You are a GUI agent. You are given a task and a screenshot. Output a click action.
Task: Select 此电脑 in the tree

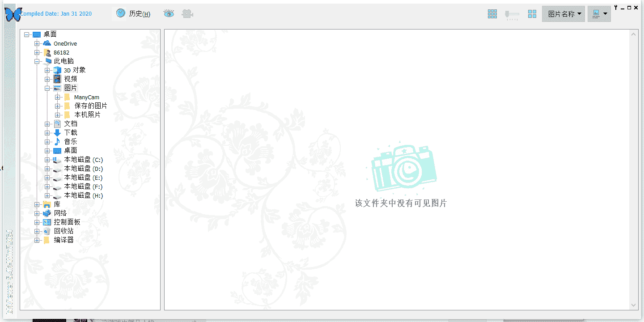click(x=64, y=61)
